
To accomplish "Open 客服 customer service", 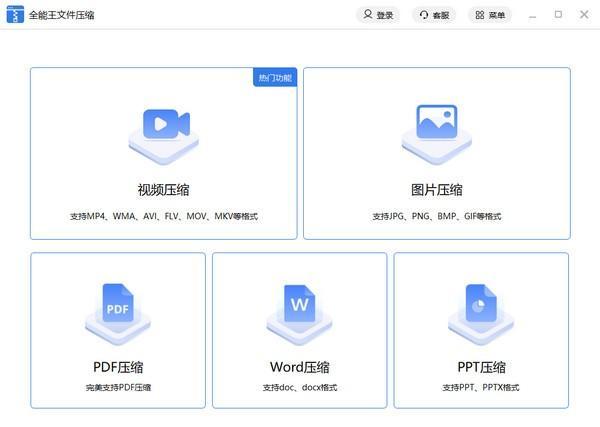I will click(434, 15).
